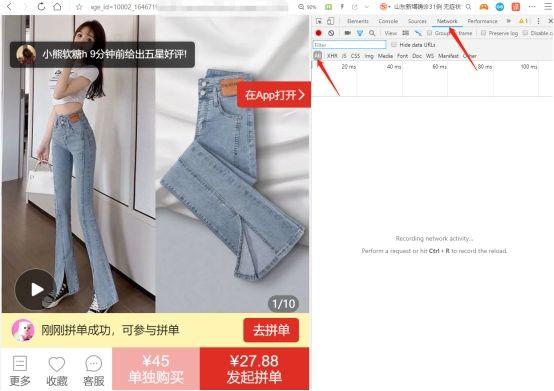The width and height of the screenshot is (554, 391).
Task: Expand more DevTools tabs with chevron
Action: tap(508, 21)
